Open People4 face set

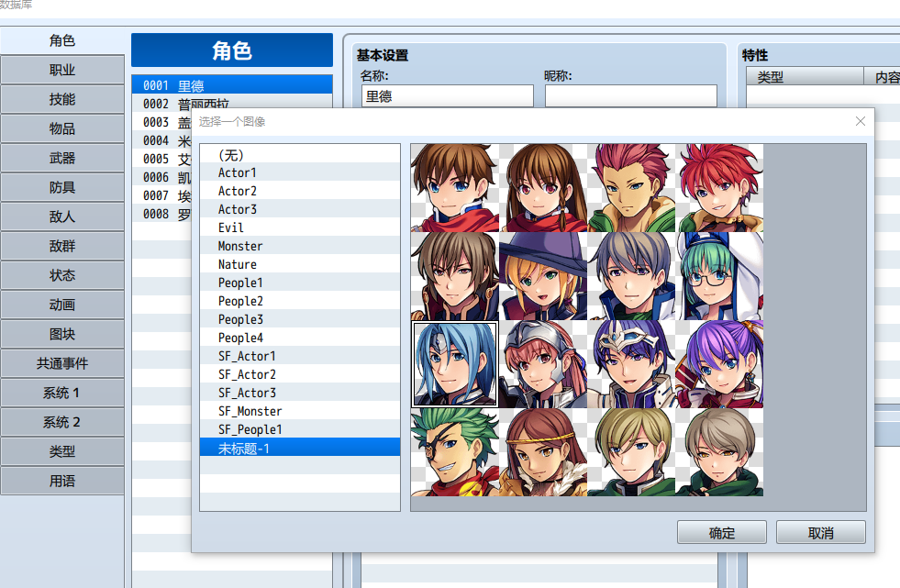coord(300,338)
